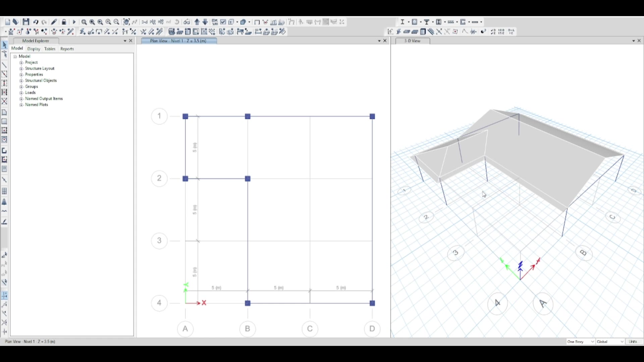Click the Redo arrow icon
The height and width of the screenshot is (362, 644).
44,22
